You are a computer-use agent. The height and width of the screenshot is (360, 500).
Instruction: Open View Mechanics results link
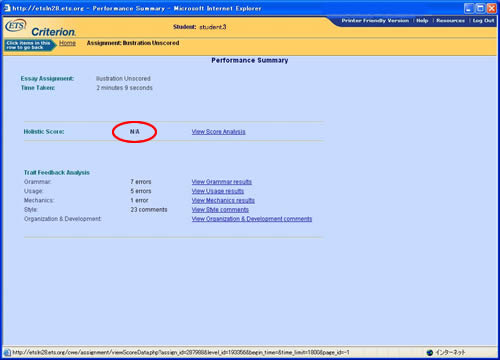[x=223, y=200]
